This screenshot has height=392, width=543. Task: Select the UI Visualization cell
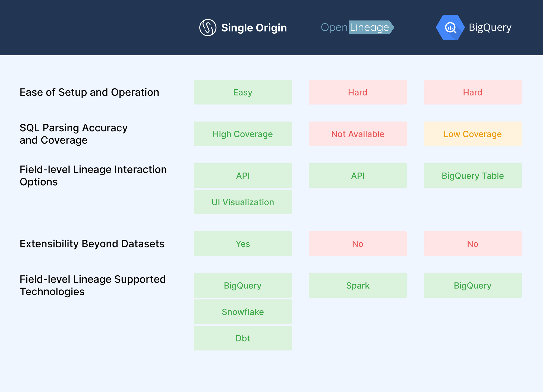click(242, 202)
